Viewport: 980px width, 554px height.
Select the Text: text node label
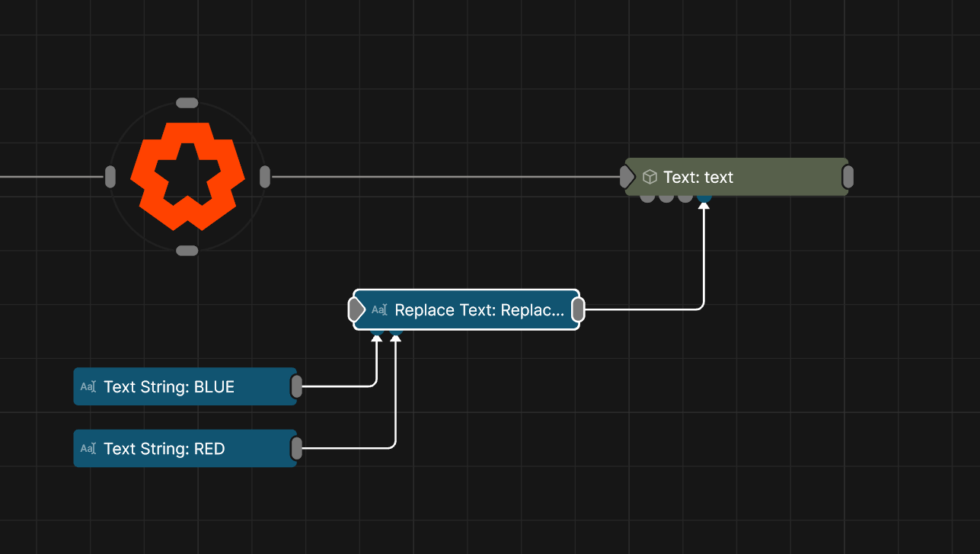click(x=697, y=178)
